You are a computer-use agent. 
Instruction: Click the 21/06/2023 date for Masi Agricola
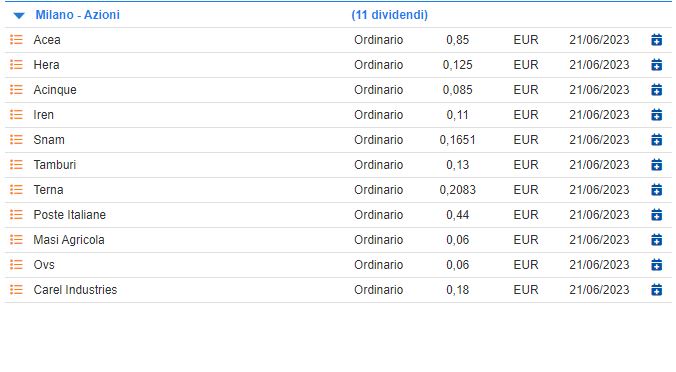point(599,240)
